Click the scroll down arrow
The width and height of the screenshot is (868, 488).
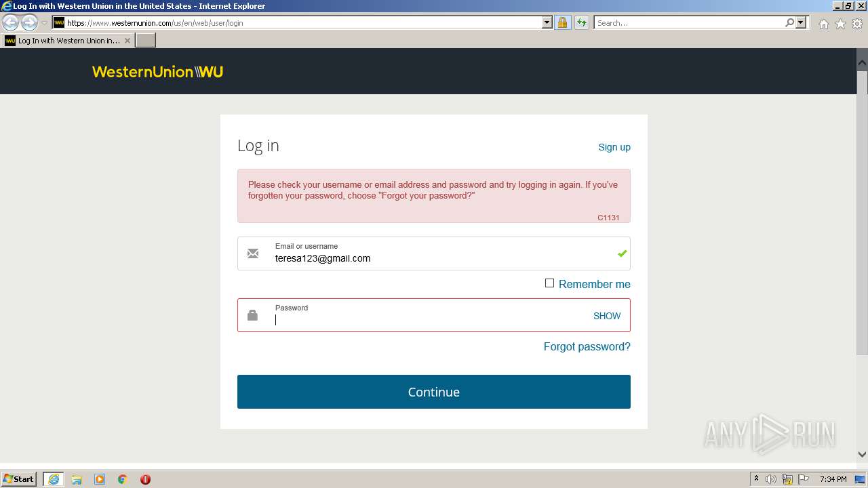coord(862,454)
